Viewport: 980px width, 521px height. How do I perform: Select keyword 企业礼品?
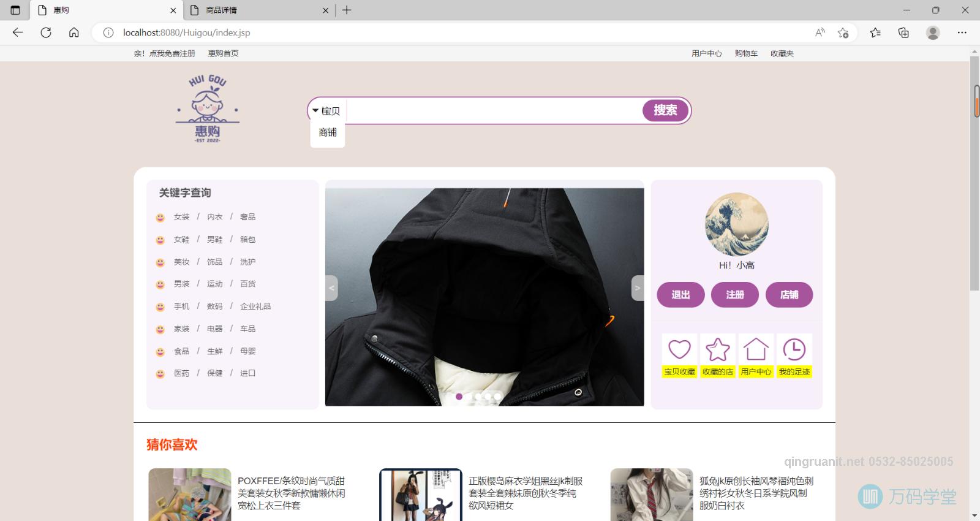[255, 306]
